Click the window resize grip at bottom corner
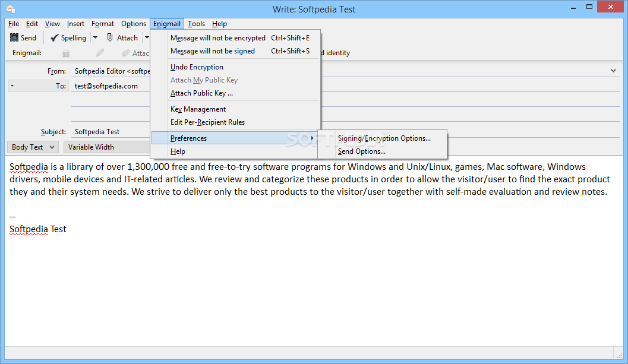This screenshot has width=628, height=364. (x=618, y=354)
